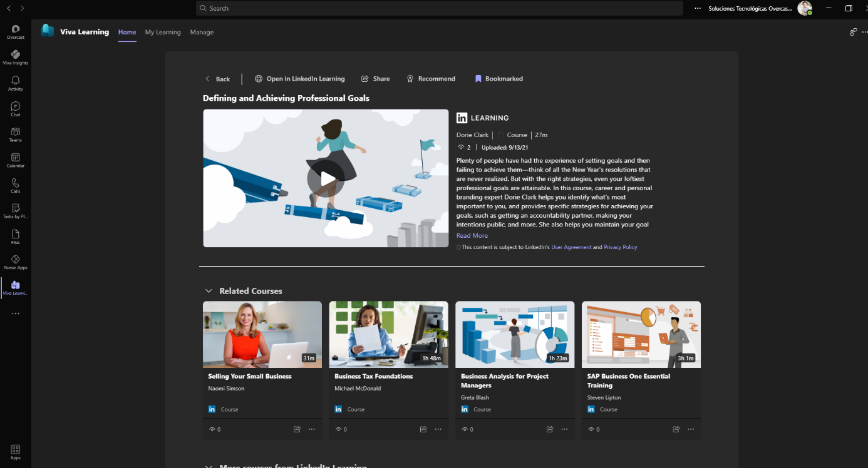The width and height of the screenshot is (868, 468).
Task: Open the Teams app in sidebar
Action: click(x=16, y=135)
